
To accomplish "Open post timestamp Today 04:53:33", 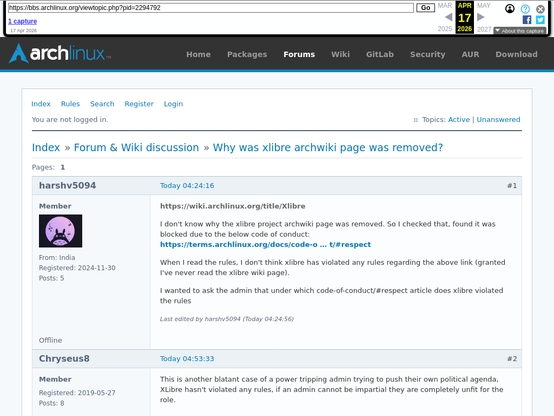I will coord(187,359).
